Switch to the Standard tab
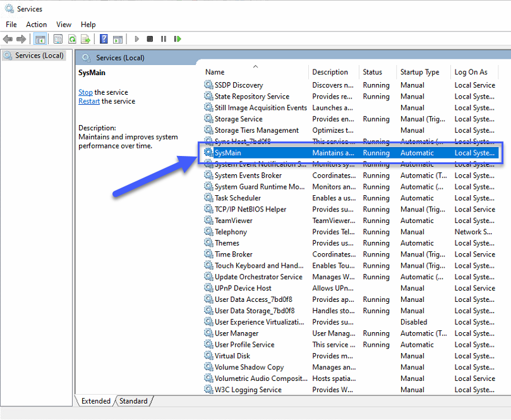The width and height of the screenshot is (511, 420). pos(133,401)
